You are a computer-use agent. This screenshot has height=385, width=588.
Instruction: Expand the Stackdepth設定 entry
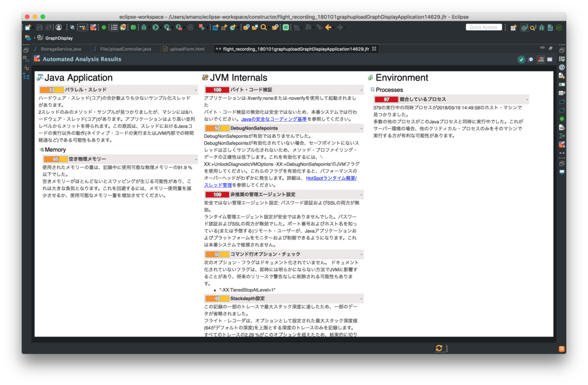point(362,298)
